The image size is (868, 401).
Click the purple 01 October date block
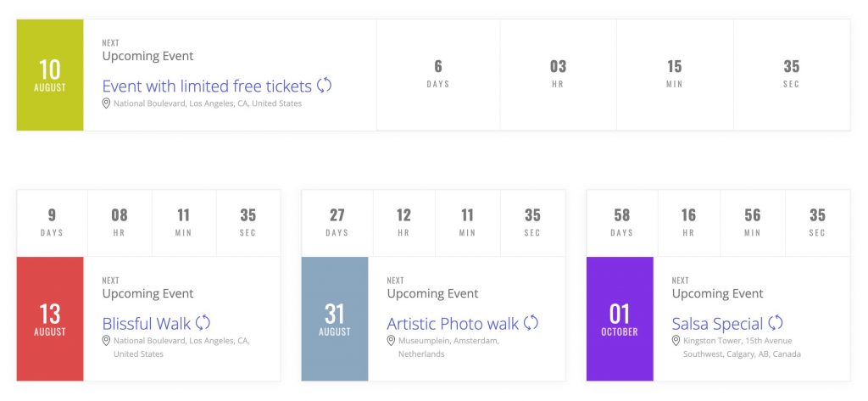(620, 319)
